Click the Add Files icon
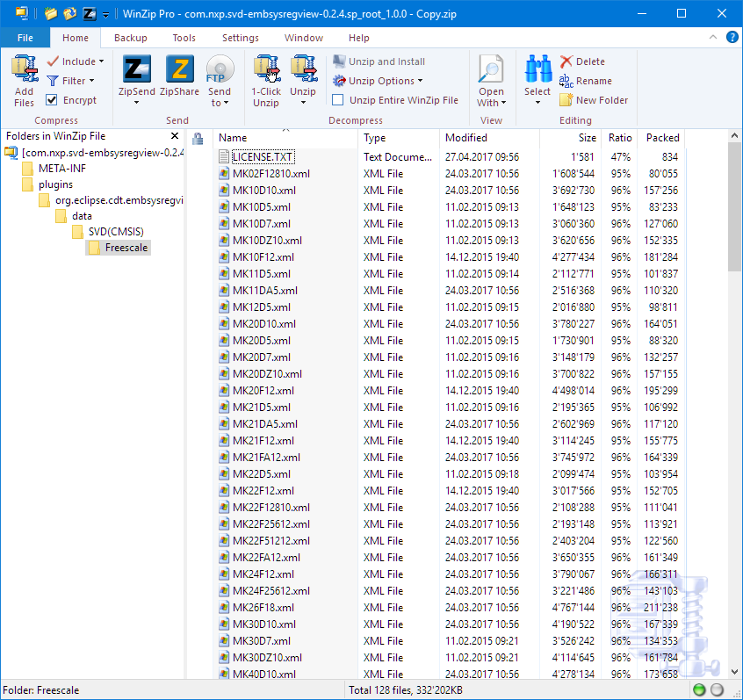This screenshot has width=743, height=700. click(25, 70)
